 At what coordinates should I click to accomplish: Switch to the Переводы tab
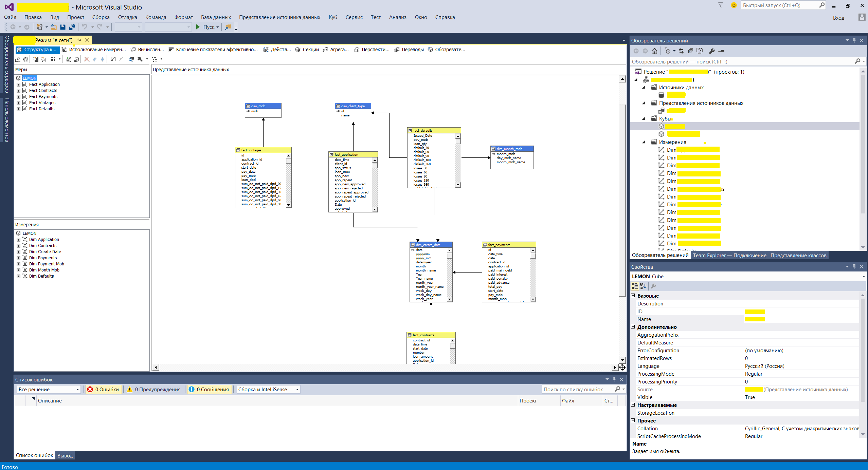(x=409, y=50)
